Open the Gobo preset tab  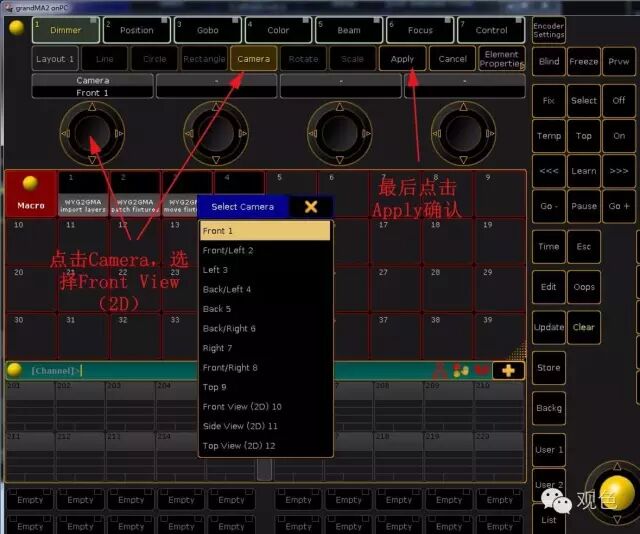208,30
